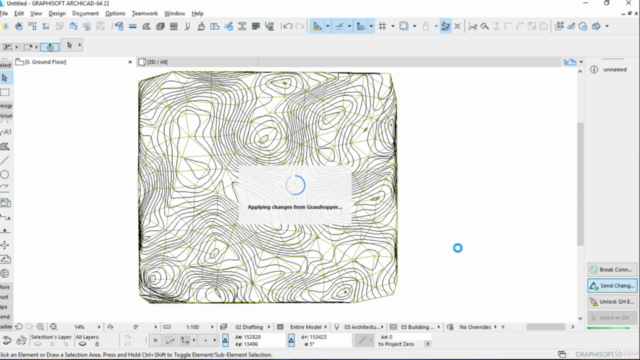Toggle the highlighted suspend groups icon
Viewport: 640px width, 360px height.
tap(446, 26)
